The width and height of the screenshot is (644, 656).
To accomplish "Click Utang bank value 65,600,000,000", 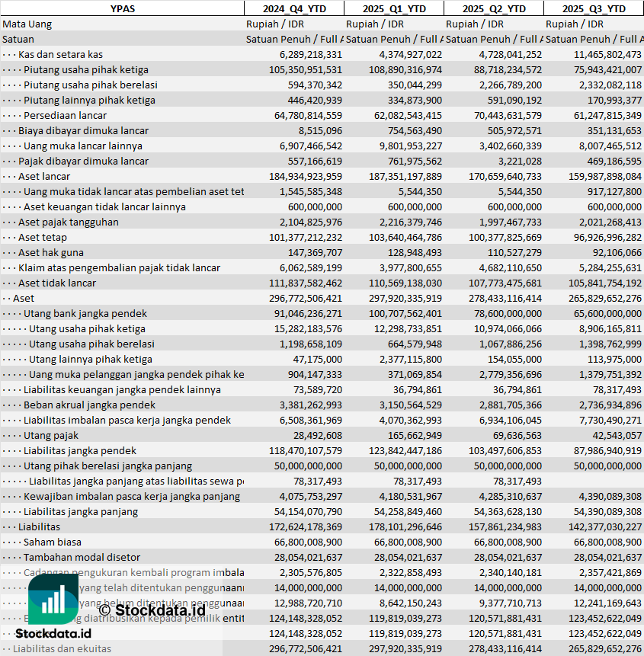I will [x=607, y=314].
